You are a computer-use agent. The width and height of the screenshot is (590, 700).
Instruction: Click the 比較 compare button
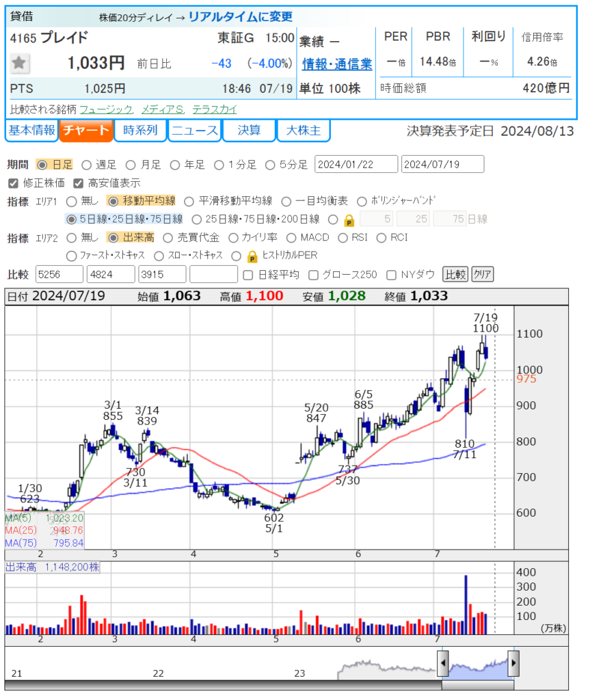point(454,275)
